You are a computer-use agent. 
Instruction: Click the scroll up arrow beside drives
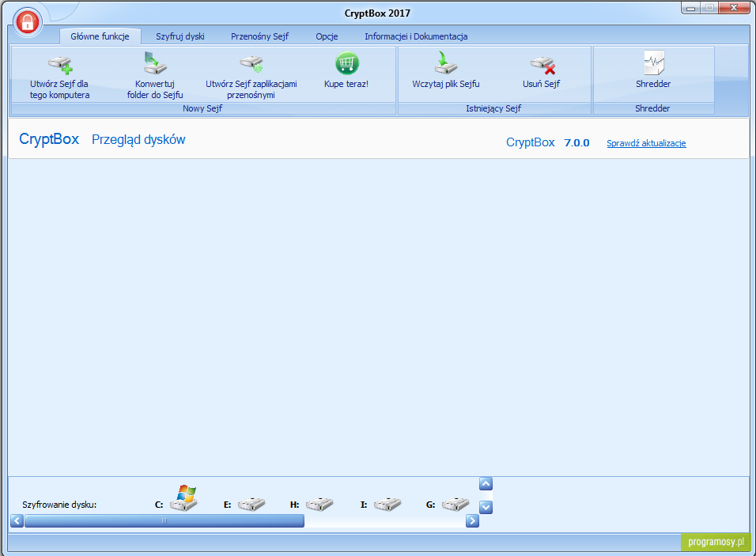click(486, 484)
